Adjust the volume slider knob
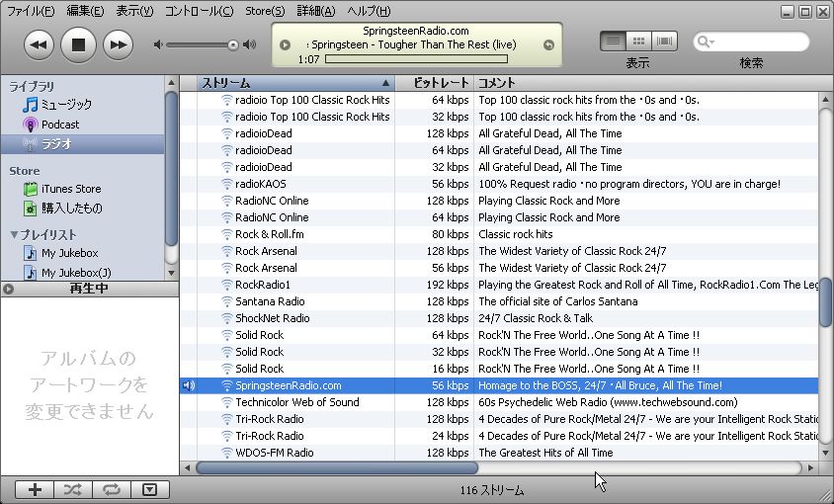 tap(232, 45)
